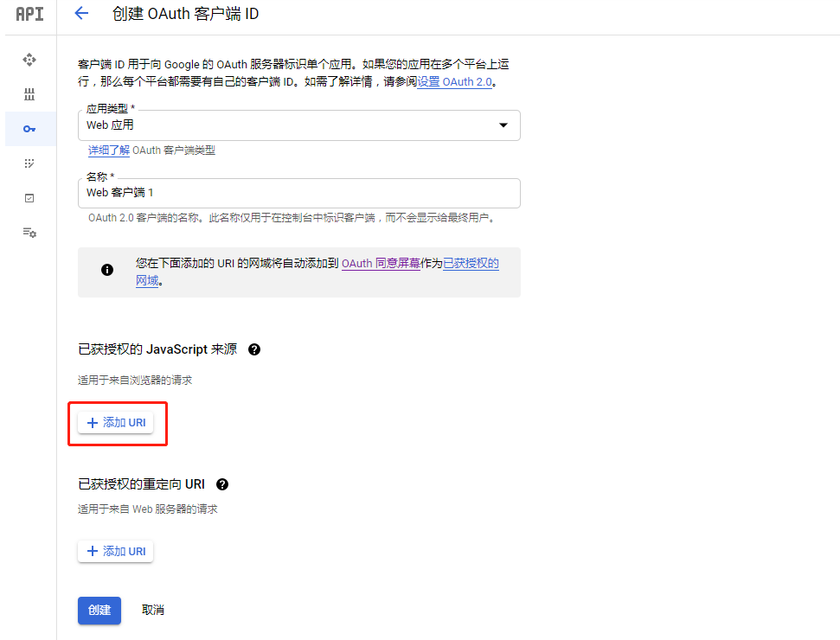Open the Library icon in sidebar
840x640 pixels.
[29, 95]
